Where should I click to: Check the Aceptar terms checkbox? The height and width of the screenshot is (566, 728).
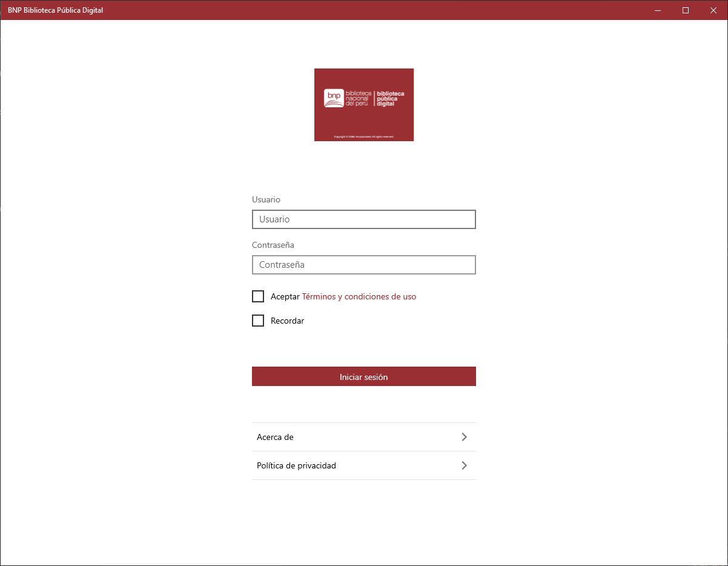click(x=258, y=296)
